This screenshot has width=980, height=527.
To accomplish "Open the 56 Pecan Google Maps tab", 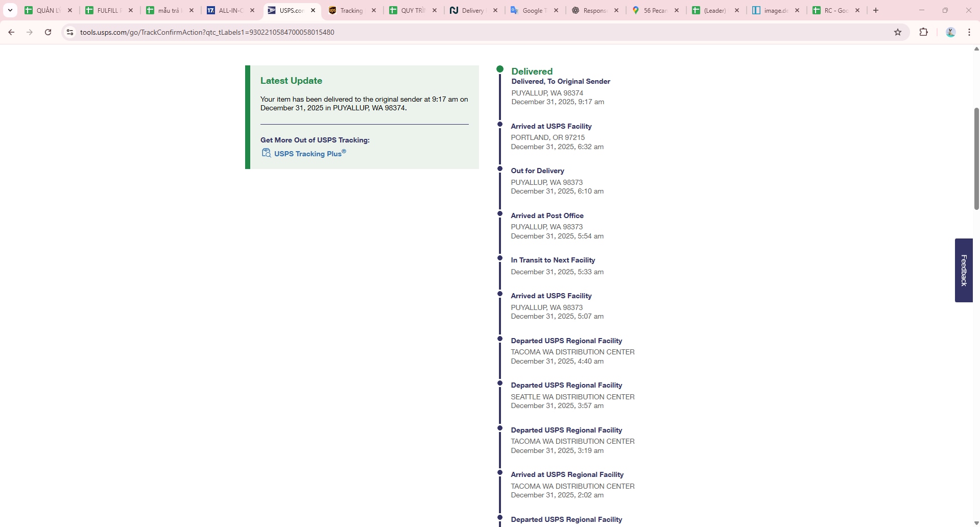I will pos(654,10).
